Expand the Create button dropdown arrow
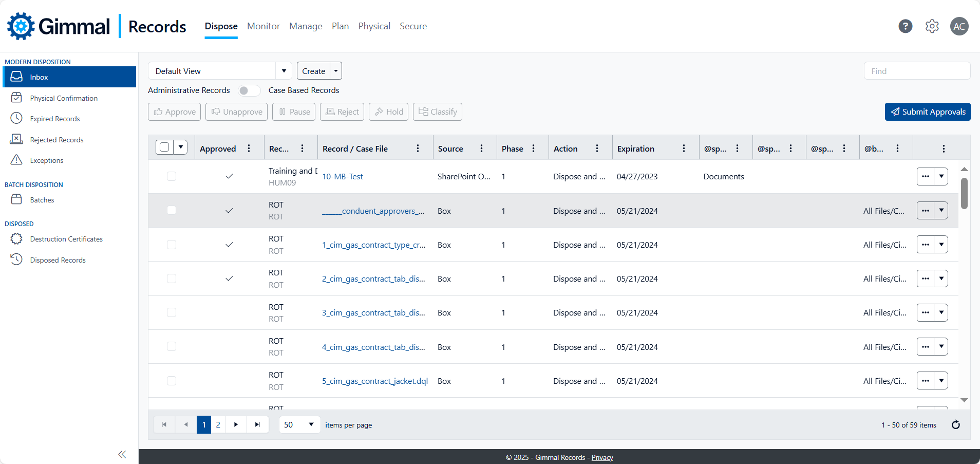Image resolution: width=980 pixels, height=464 pixels. 336,71
